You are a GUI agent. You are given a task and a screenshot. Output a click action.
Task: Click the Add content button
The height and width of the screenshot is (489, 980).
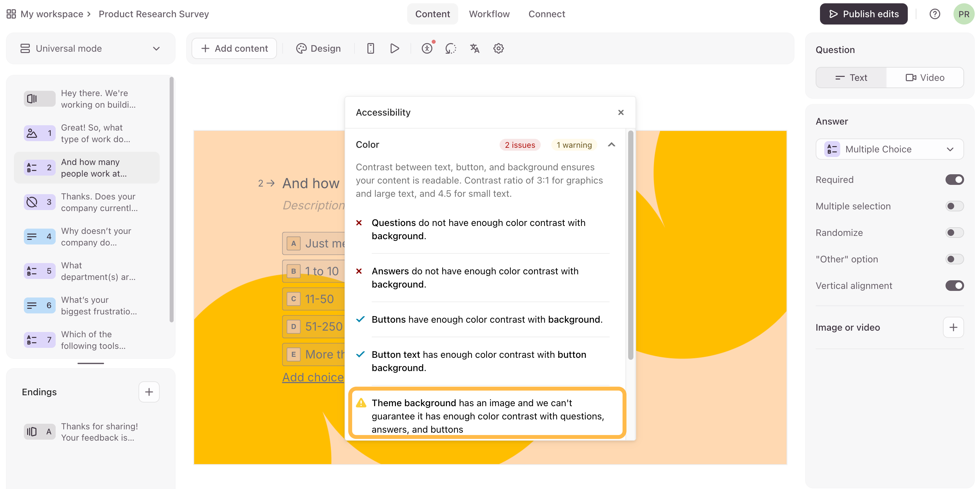point(234,48)
